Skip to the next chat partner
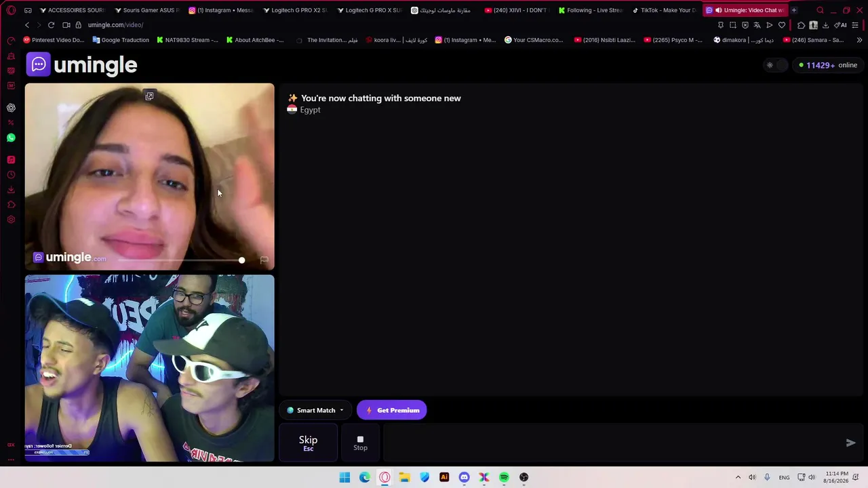This screenshot has height=488, width=868. point(308,443)
